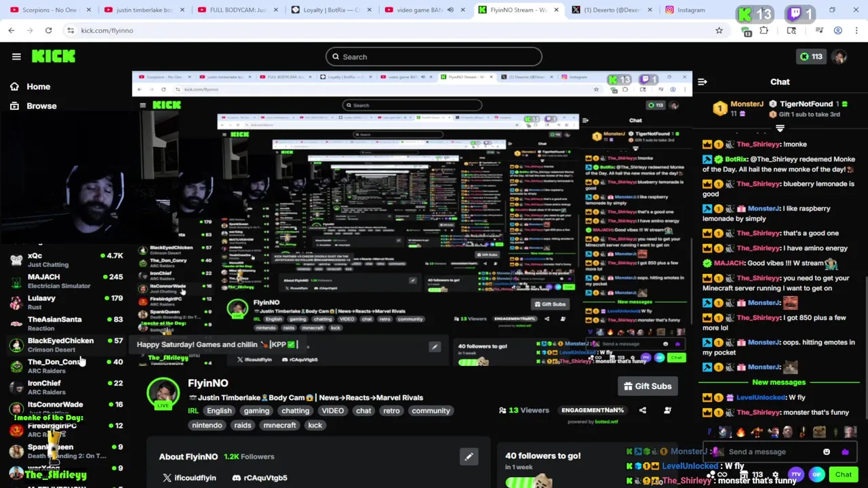
Task: Select the chatting tag
Action: point(295,411)
